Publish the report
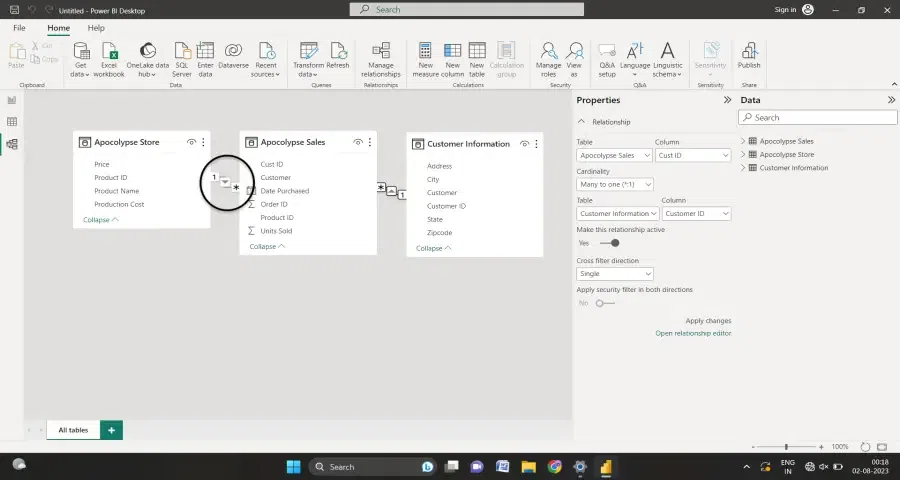Screen dimensions: 900x480 (749, 56)
